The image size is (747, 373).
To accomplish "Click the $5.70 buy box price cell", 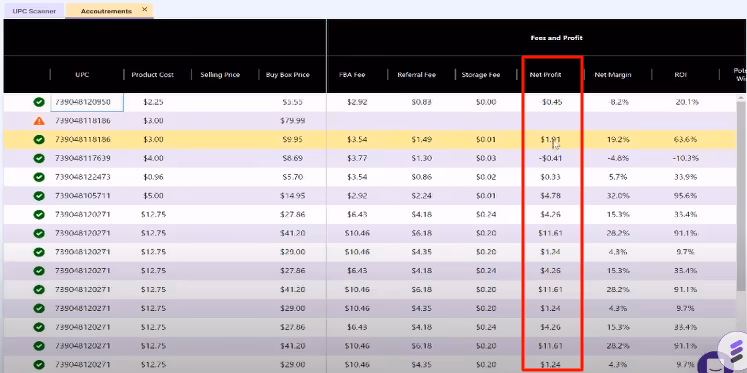I will tap(293, 177).
